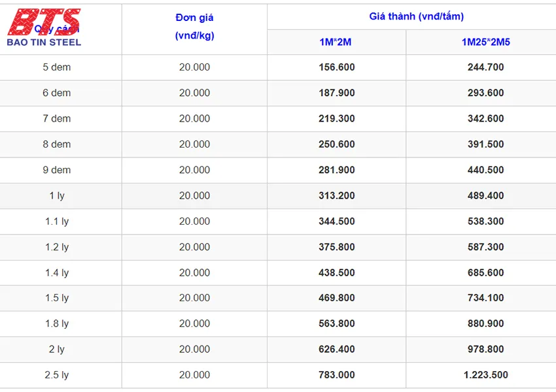Click the "5 dem" row label
The image size is (556, 392).
[57, 67]
